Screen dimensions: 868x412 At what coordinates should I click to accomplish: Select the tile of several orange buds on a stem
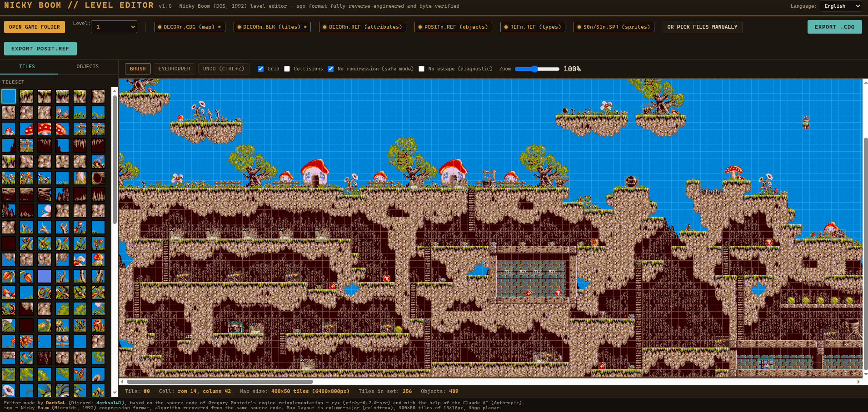tap(26, 357)
